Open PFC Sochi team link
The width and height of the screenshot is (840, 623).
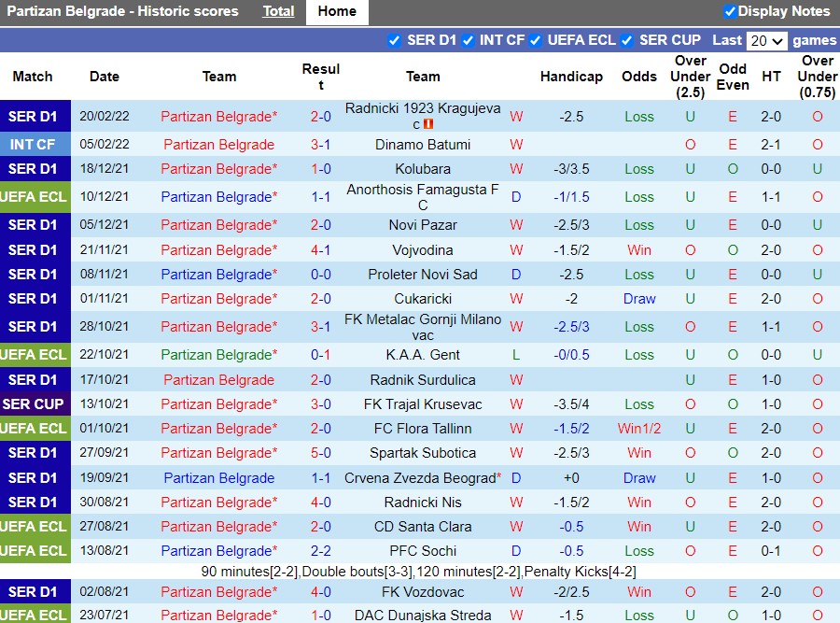pos(423,551)
